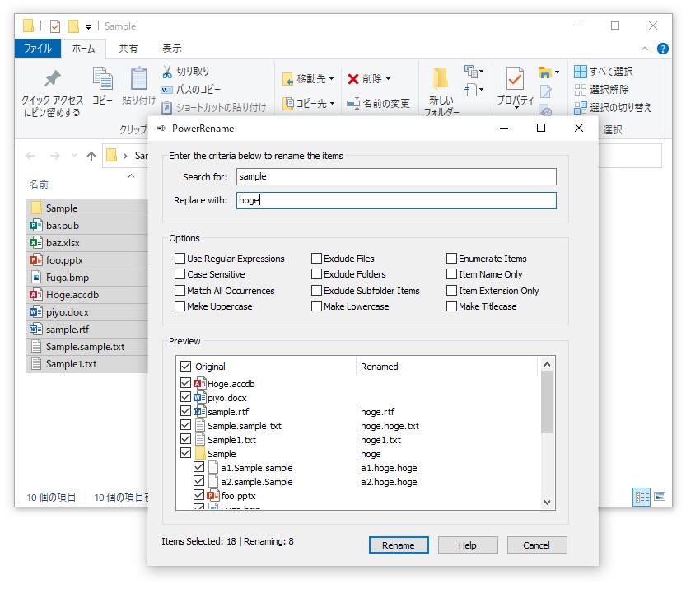
Task: Toggle the Make Titlecase checkbox
Action: point(452,306)
